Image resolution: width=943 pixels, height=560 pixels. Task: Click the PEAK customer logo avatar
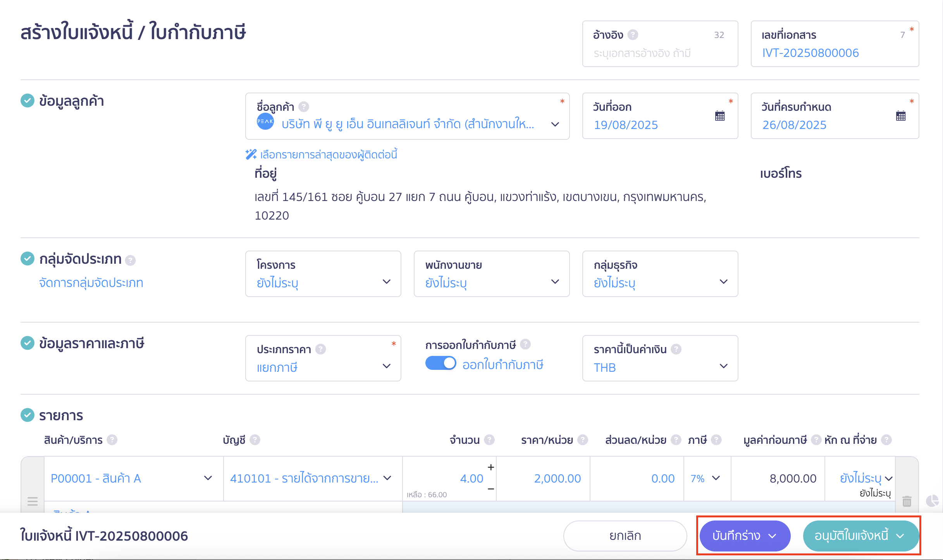click(x=265, y=122)
